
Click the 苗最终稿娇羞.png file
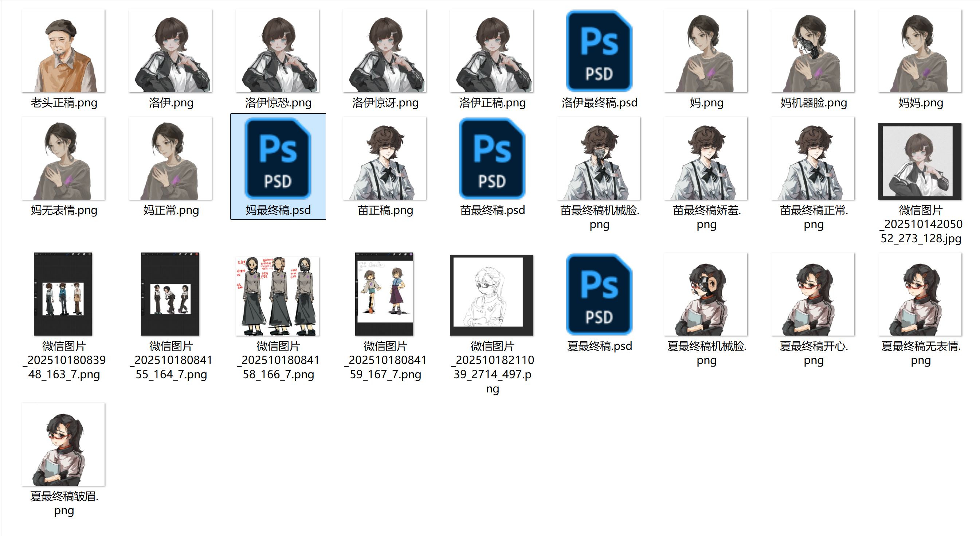[706, 159]
